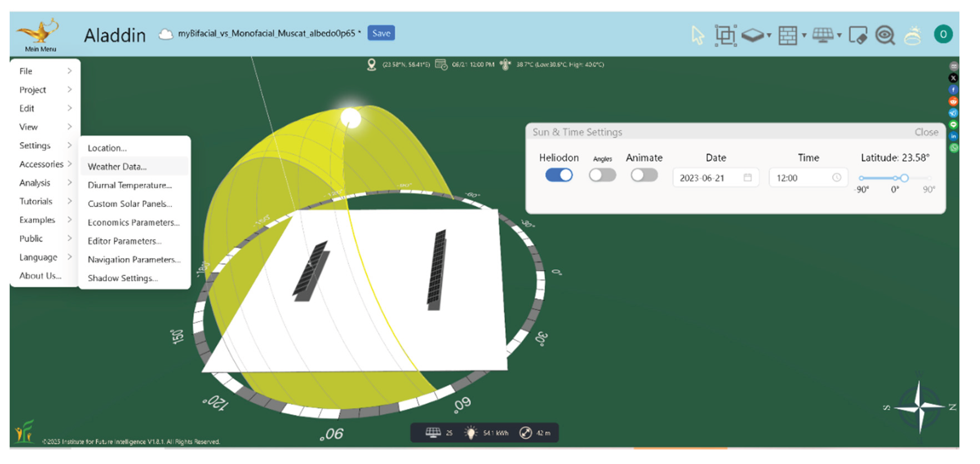Select the arrow pointer tool
Viewport: 980px width, 464px height.
[x=697, y=35]
